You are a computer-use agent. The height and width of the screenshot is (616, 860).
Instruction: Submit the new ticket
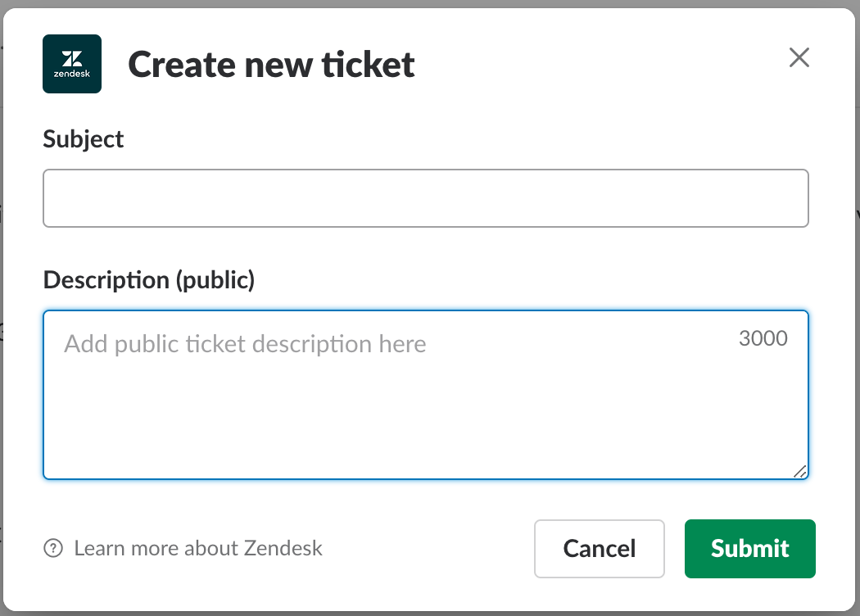(x=749, y=549)
